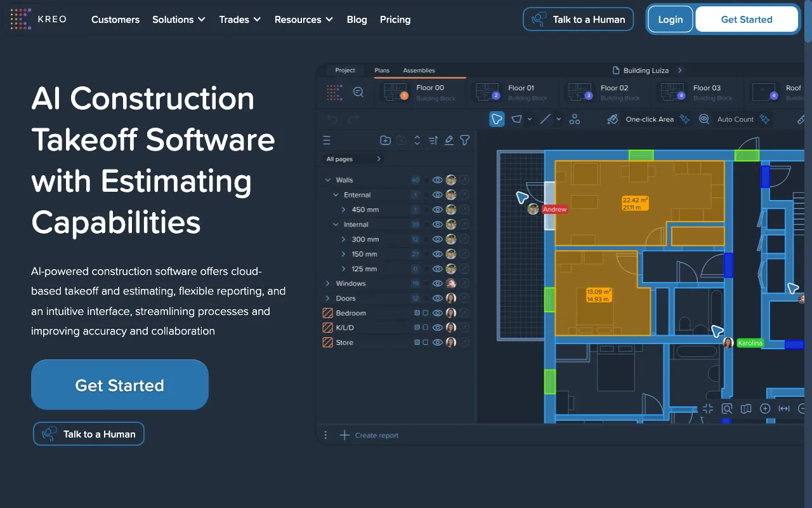Select the line measurement tool

tap(545, 119)
